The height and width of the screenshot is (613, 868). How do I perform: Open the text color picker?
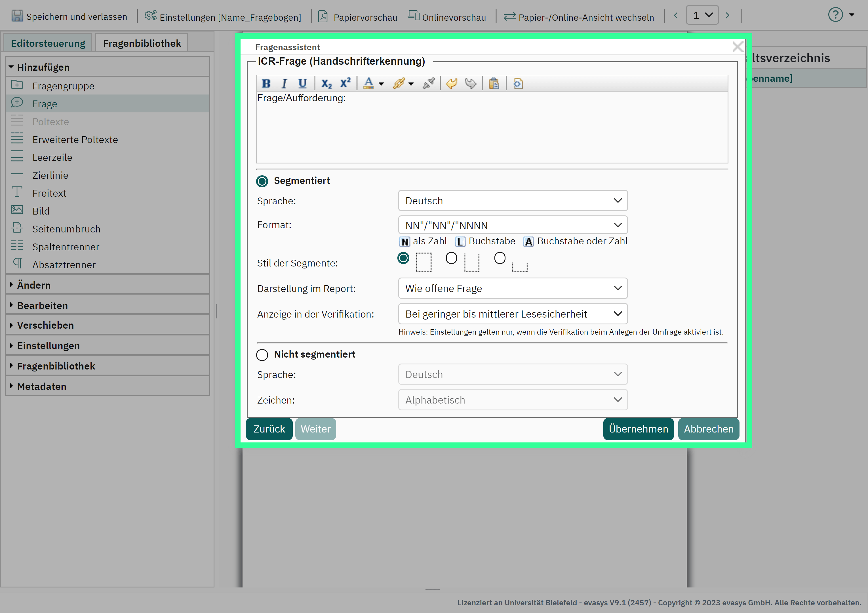pyautogui.click(x=368, y=83)
